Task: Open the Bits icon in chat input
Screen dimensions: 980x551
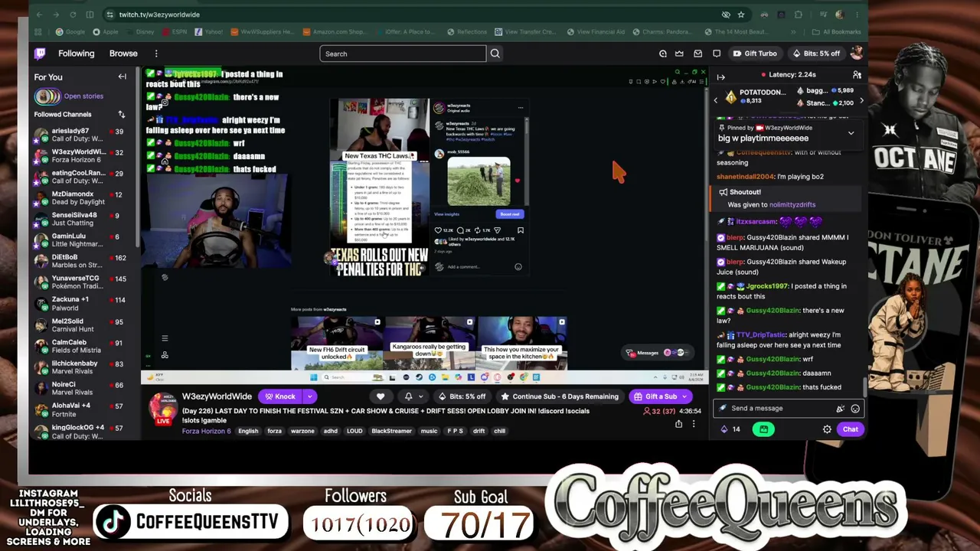Action: pos(841,408)
